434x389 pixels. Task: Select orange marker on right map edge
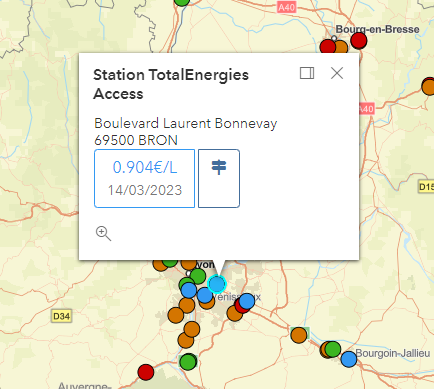pyautogui.click(x=429, y=87)
